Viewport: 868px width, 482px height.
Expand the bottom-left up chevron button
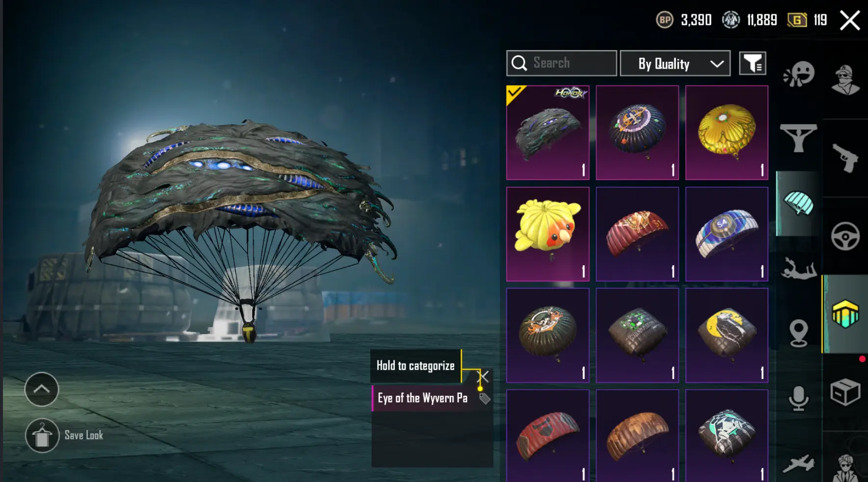click(42, 389)
